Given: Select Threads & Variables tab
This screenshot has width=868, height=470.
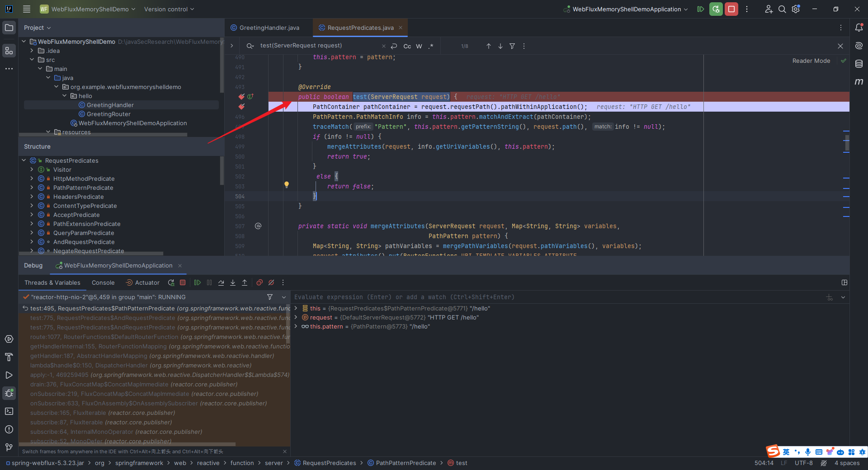Looking at the screenshot, I should coord(52,282).
